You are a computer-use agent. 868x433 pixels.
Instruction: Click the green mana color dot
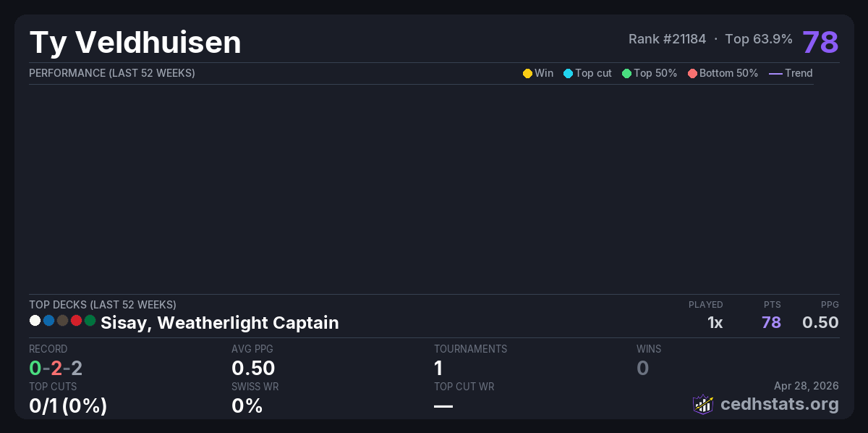[90, 320]
